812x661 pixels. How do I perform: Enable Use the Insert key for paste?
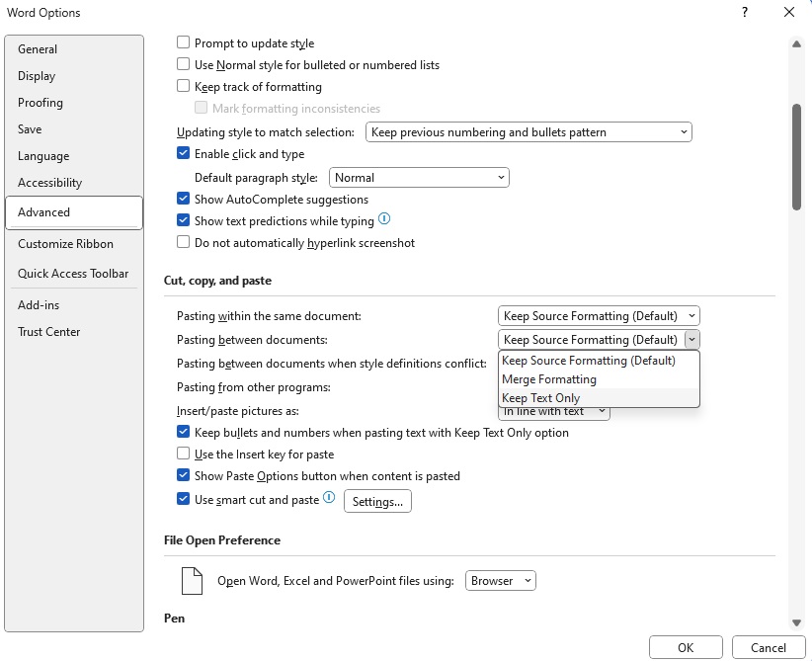(184, 454)
